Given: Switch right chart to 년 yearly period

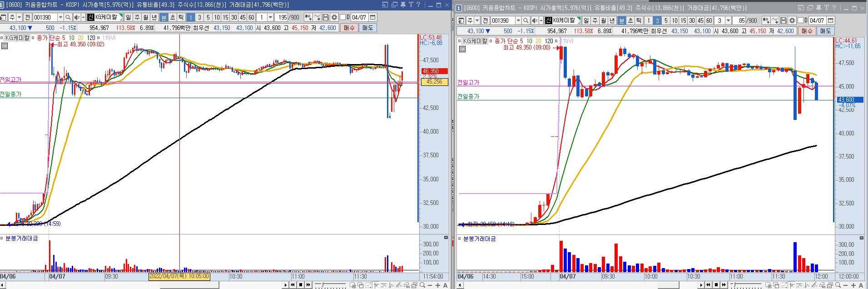Looking at the screenshot, I should pos(612,20).
